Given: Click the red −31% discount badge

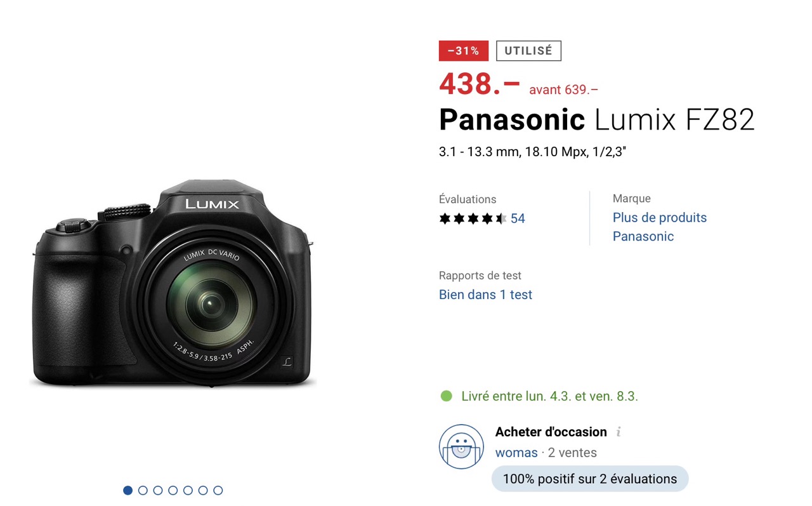Looking at the screenshot, I should (463, 51).
